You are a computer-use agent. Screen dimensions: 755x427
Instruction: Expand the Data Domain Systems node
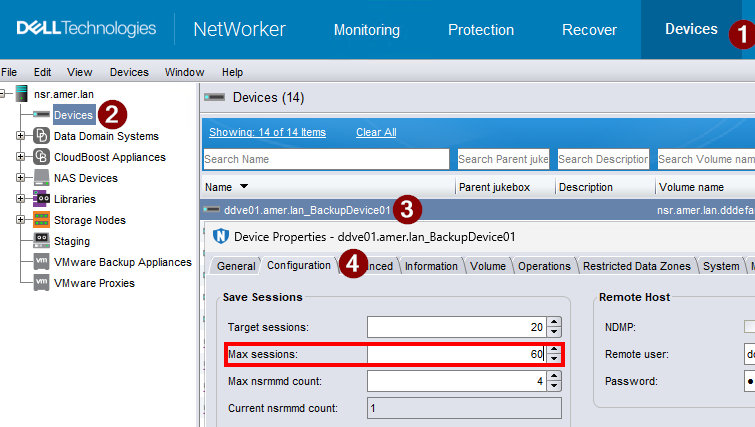point(20,136)
